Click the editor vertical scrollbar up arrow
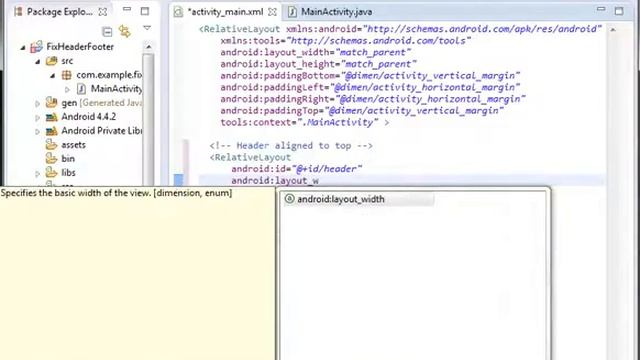The width and height of the screenshot is (640, 360). [x=613, y=30]
